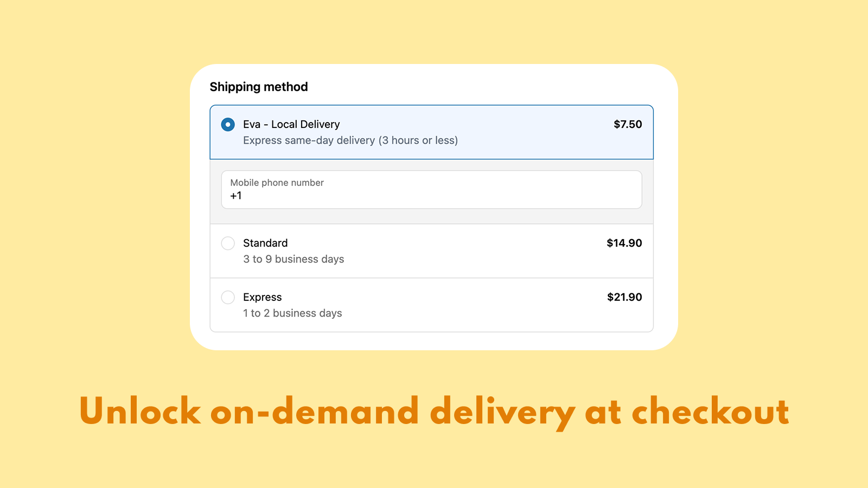
Task: Click the Eva - Local Delivery label text
Action: click(291, 124)
